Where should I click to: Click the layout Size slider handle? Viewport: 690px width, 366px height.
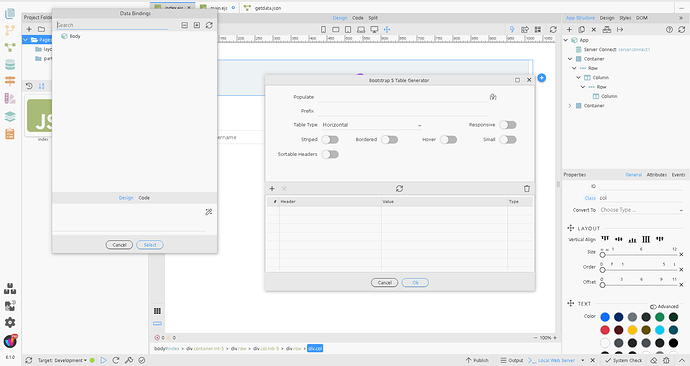602,255
